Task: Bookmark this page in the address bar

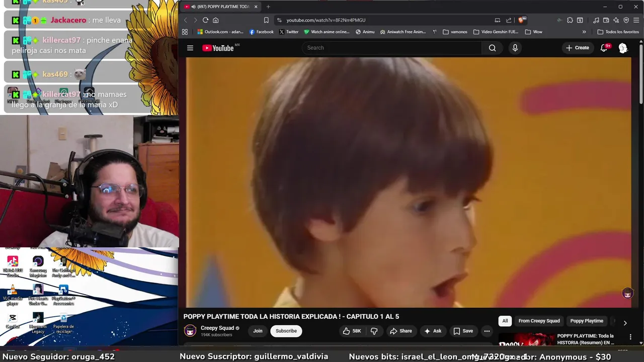Action: 266,20
